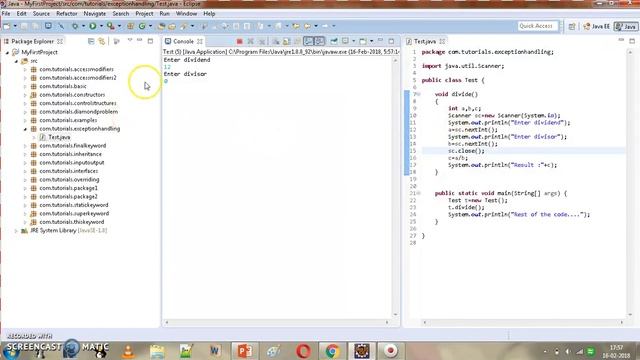Click the Console horizontal scrollbar

coord(277,322)
